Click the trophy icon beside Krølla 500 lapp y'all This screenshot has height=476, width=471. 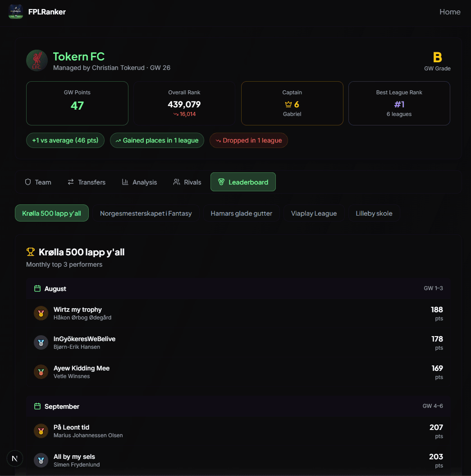30,252
